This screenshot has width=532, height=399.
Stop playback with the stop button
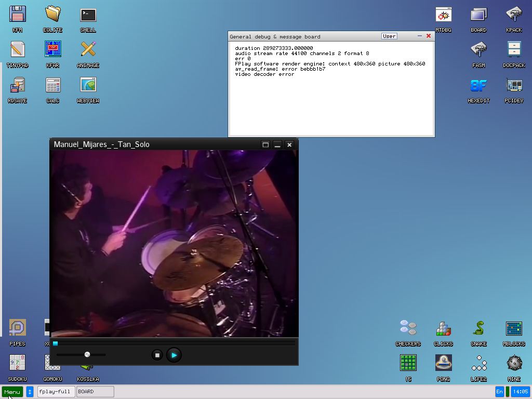(x=157, y=355)
